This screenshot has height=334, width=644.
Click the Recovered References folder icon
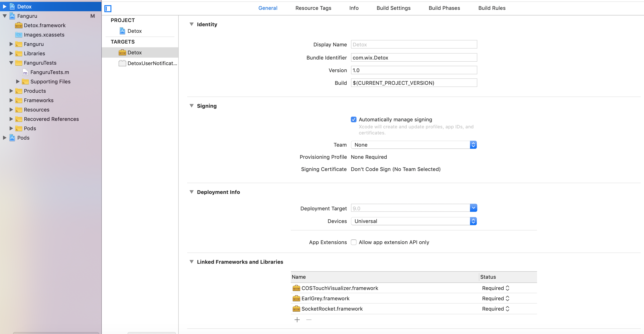19,119
